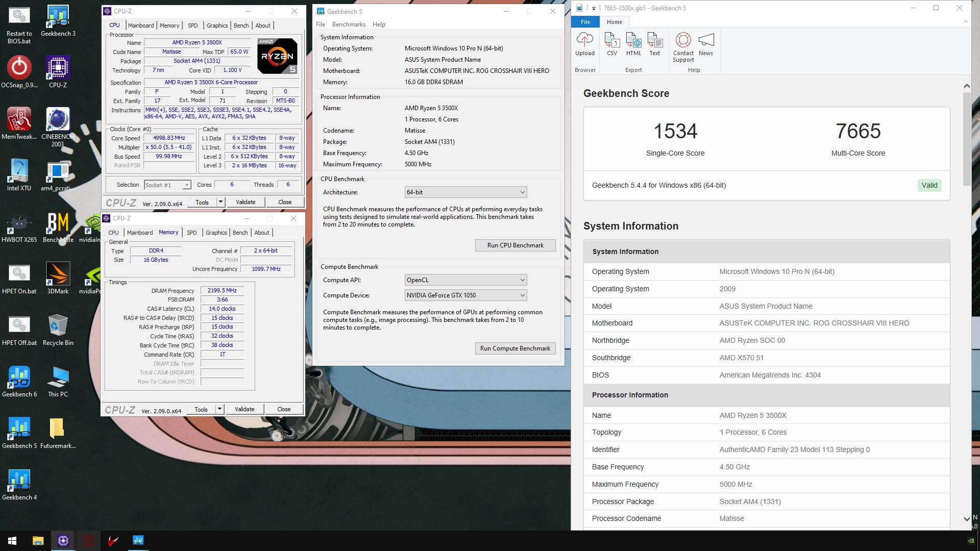
Task: Launch Geekbench 5 desktop icon
Action: coord(19,433)
